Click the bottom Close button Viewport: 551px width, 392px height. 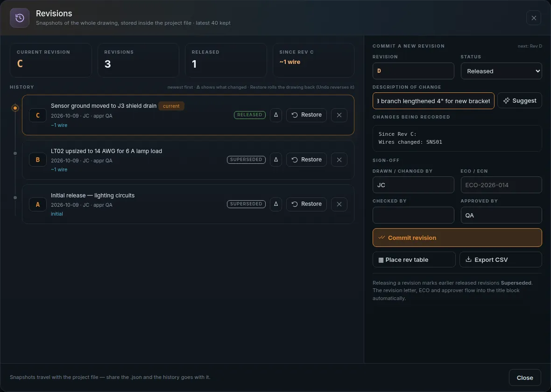[x=525, y=378]
